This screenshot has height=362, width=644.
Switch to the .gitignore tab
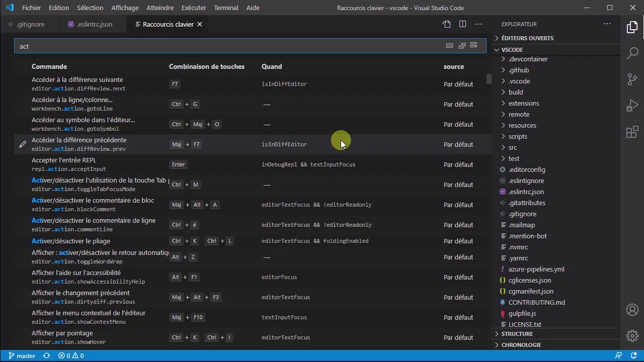[30, 24]
